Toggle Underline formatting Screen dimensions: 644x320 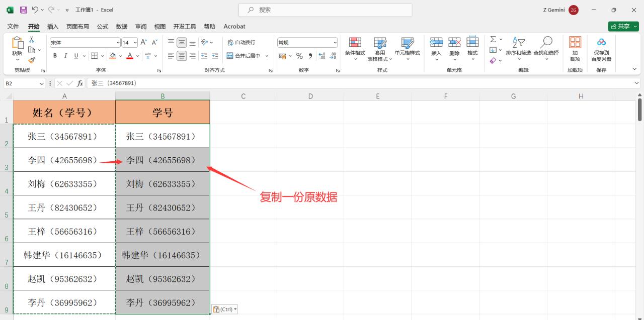(76, 56)
